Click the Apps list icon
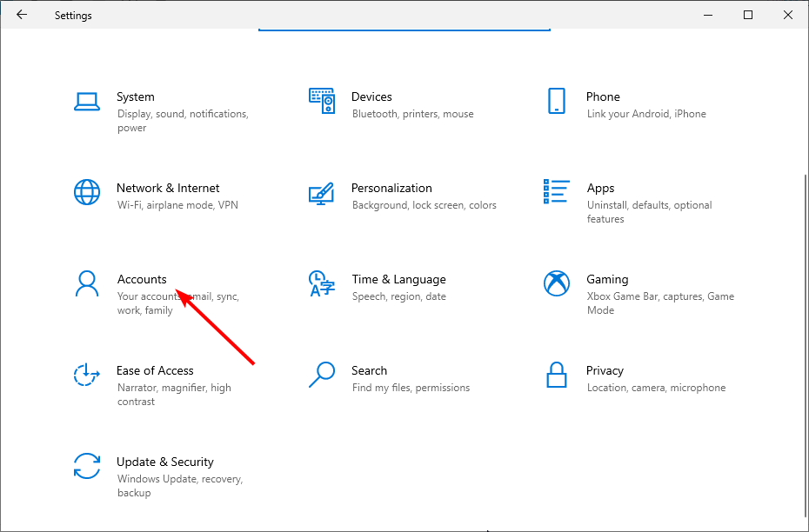 (557, 192)
